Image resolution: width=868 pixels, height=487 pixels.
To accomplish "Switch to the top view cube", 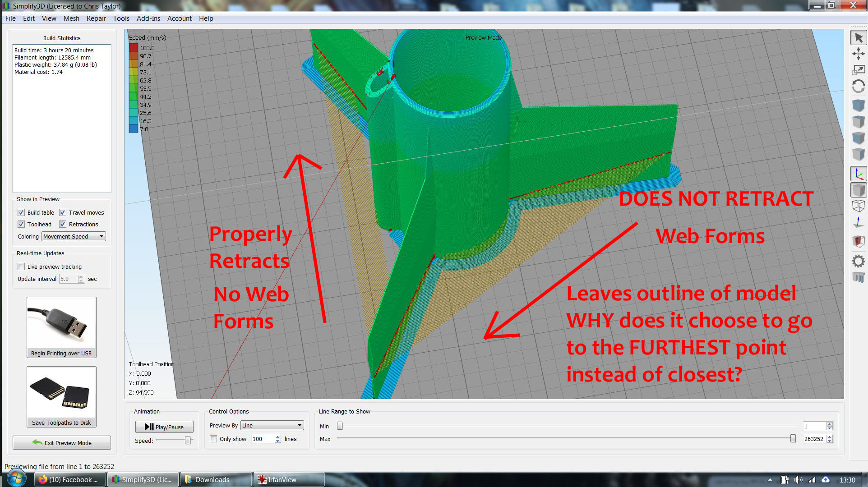I will tap(858, 122).
